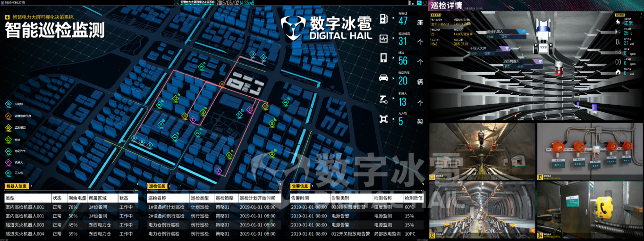Click the 巡检类型 column header
644x241 pixels.
201,198
